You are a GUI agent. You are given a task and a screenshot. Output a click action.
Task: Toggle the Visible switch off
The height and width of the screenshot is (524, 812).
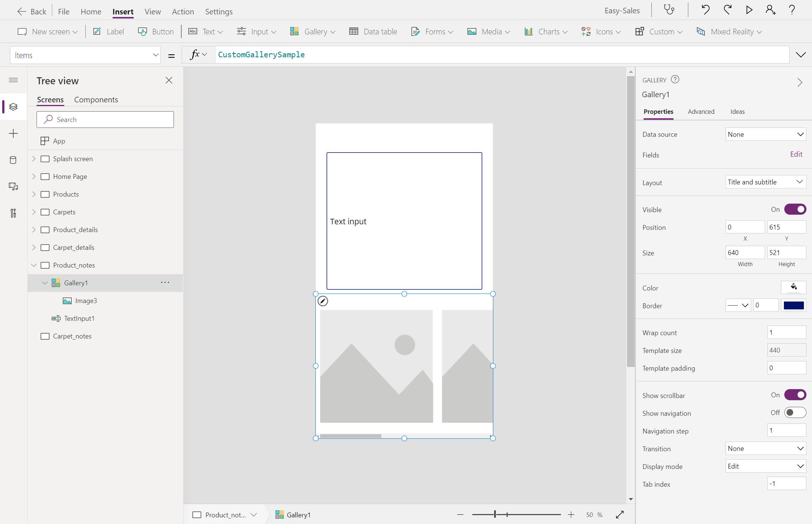tap(795, 210)
